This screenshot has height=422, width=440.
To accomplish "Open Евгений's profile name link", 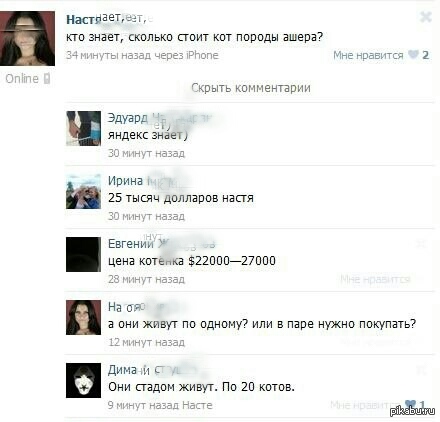I will click(x=131, y=244).
